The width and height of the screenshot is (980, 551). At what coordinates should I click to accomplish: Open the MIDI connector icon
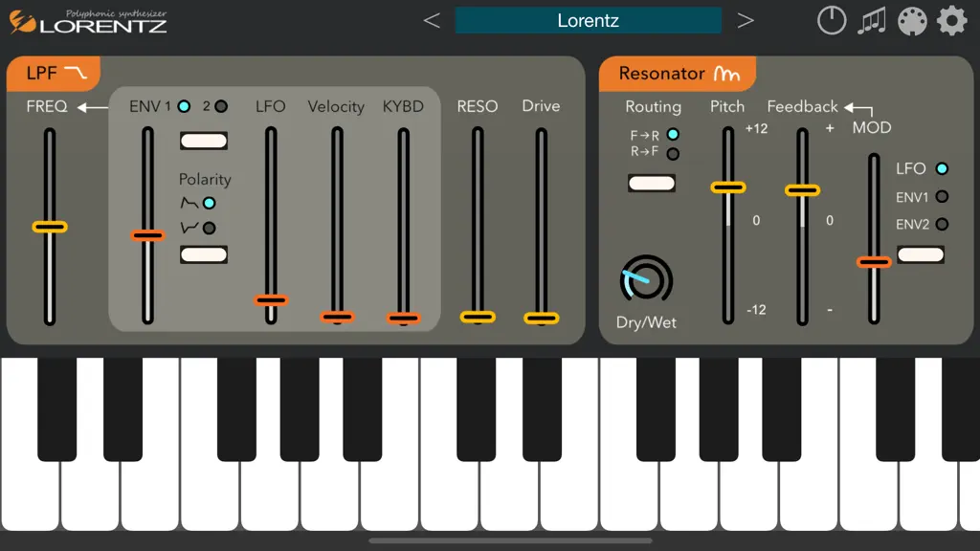pos(912,21)
